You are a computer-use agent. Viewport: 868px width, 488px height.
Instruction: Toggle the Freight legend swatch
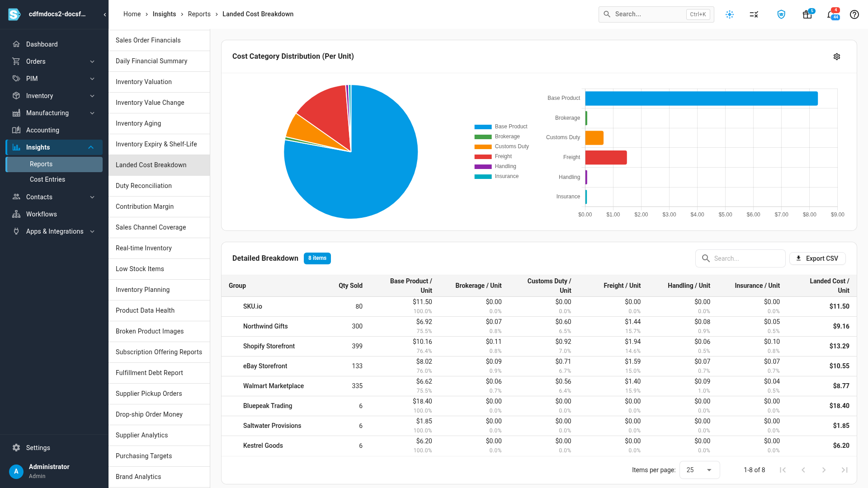pyautogui.click(x=483, y=157)
